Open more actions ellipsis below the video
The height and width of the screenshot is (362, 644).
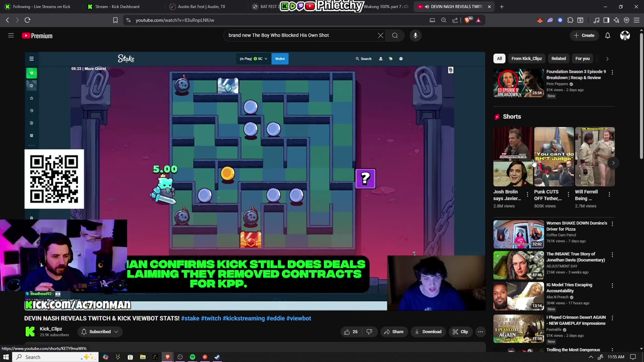pyautogui.click(x=480, y=332)
